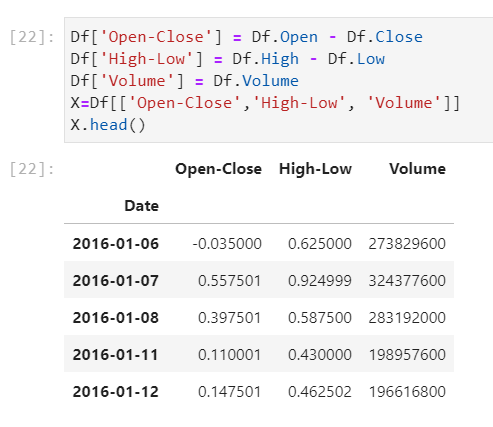This screenshot has height=427, width=493.
Task: Click the code line Df['Volume'] = Df.Volume
Action: tap(184, 81)
